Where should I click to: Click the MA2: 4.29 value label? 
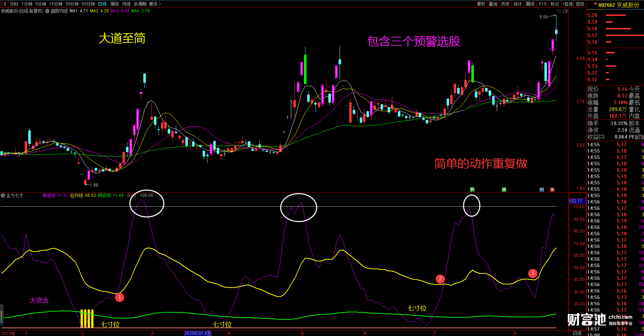(99, 11)
